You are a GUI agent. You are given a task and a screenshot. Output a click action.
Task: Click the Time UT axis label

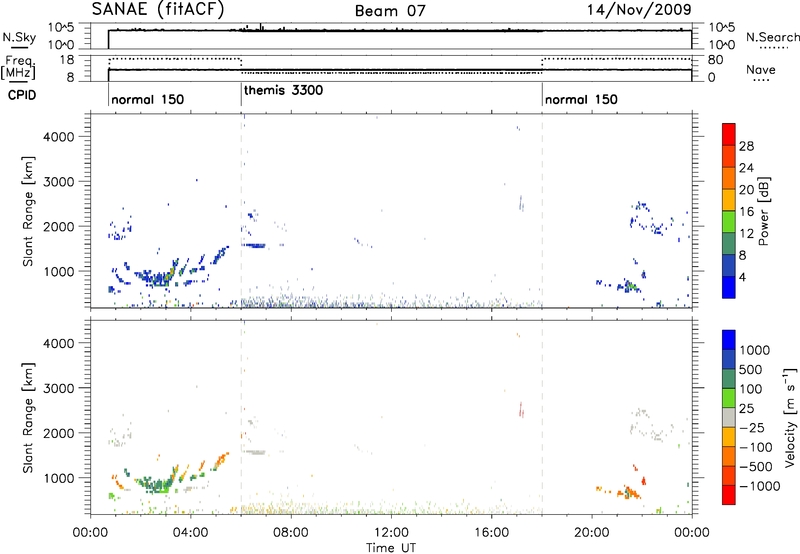click(391, 548)
